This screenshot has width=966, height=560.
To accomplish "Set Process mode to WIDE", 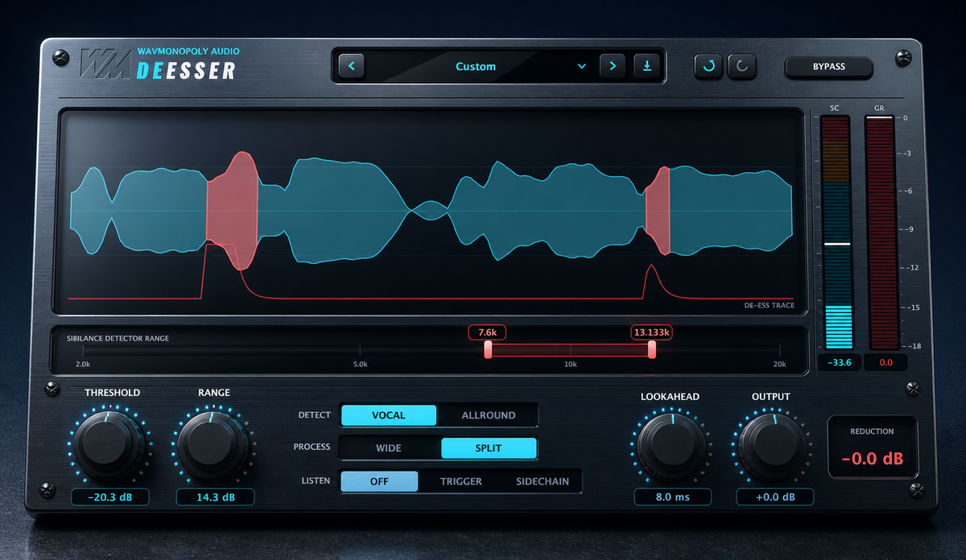I will point(389,448).
